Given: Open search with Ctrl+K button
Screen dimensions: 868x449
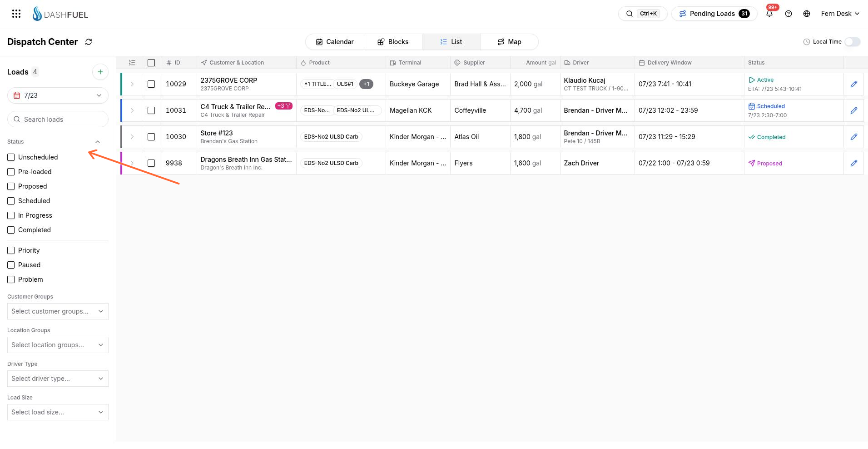Looking at the screenshot, I should tap(643, 14).
